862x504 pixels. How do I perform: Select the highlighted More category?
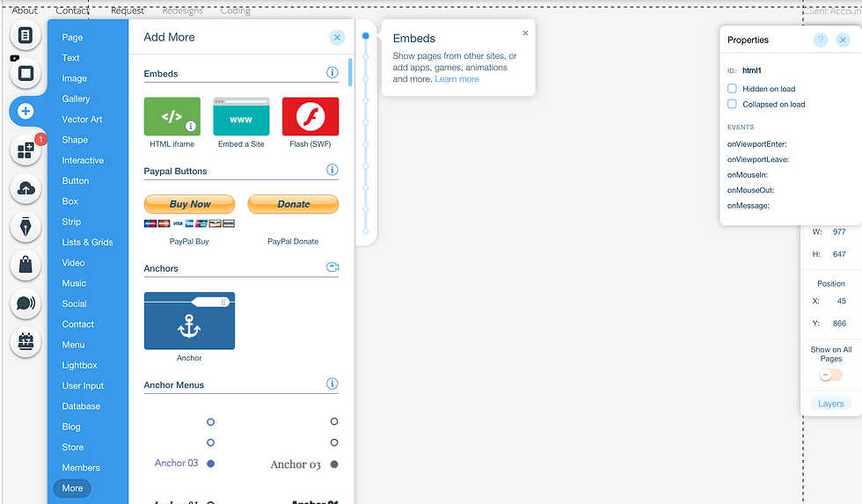pos(72,488)
